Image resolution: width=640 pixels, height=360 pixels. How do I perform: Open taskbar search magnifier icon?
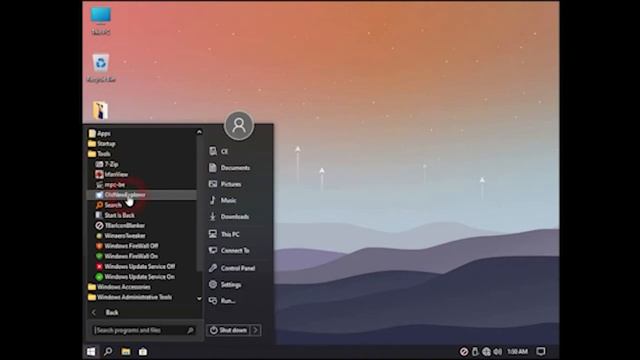click(x=108, y=351)
